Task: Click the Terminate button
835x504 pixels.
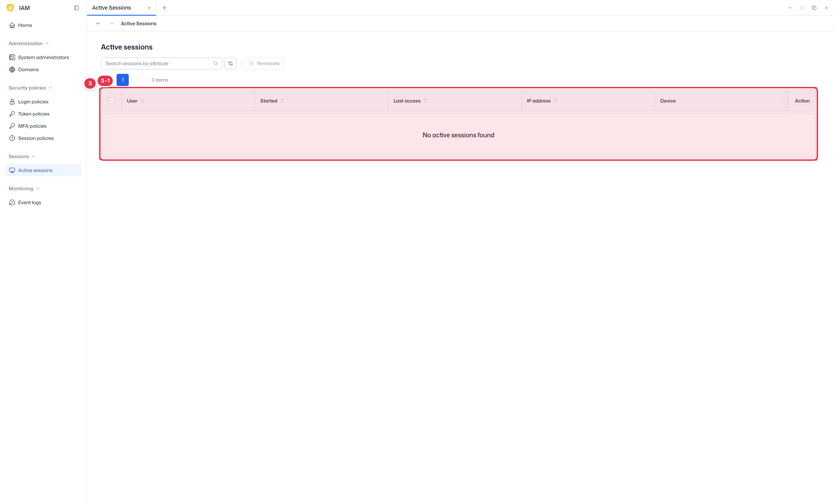Action: (x=264, y=63)
